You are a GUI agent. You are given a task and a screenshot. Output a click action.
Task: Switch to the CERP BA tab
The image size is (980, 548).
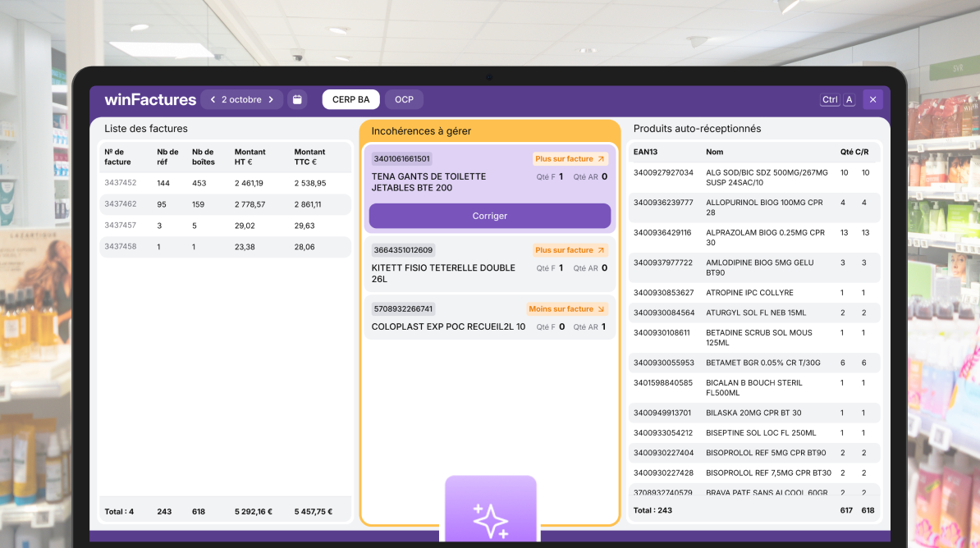pyautogui.click(x=350, y=100)
